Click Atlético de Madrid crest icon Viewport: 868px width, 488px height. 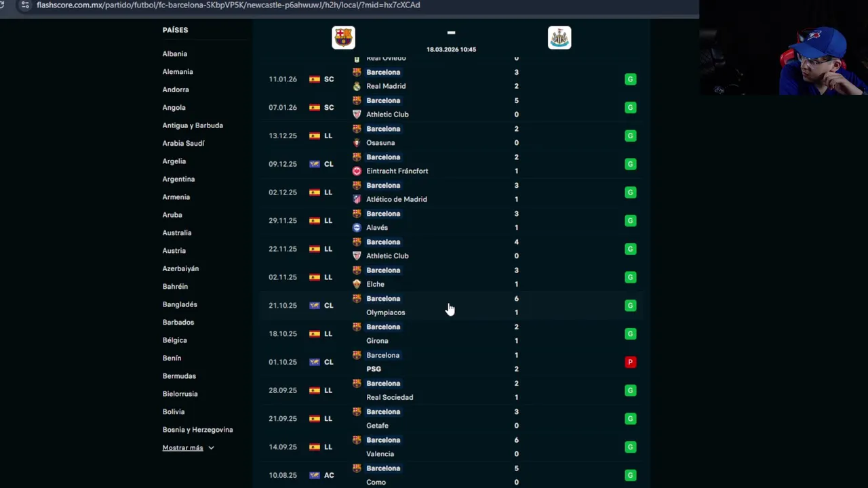[357, 199]
